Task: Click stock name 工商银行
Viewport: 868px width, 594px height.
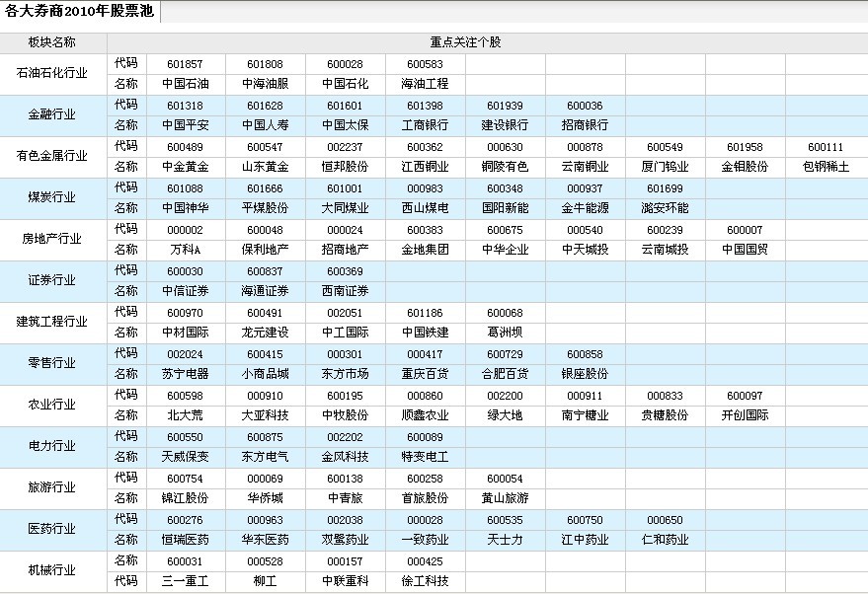Action: 426,125
